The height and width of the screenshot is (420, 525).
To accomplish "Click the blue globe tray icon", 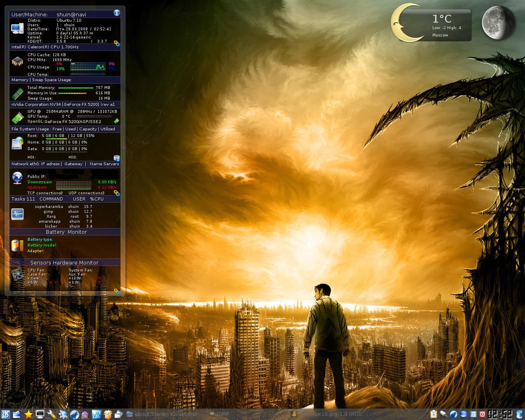I will 463,414.
